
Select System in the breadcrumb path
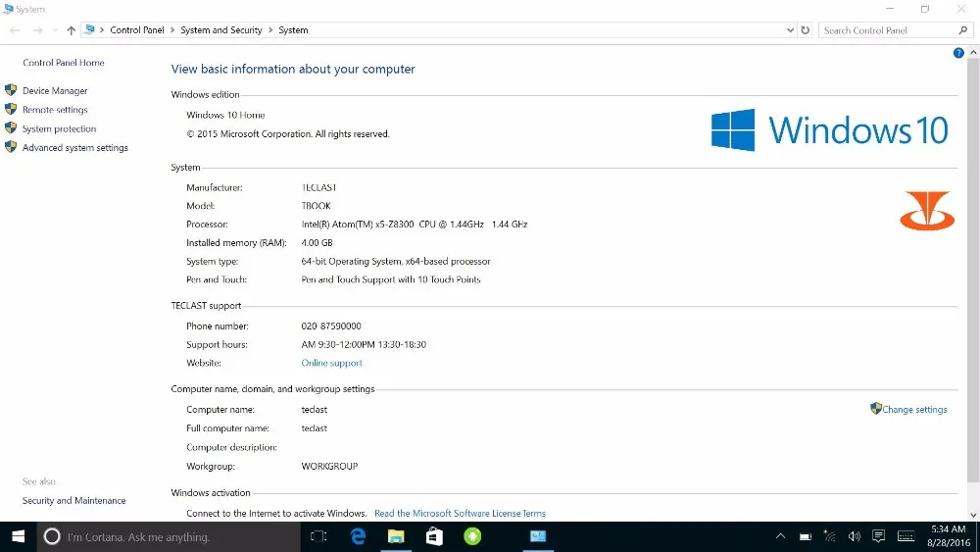click(x=293, y=30)
